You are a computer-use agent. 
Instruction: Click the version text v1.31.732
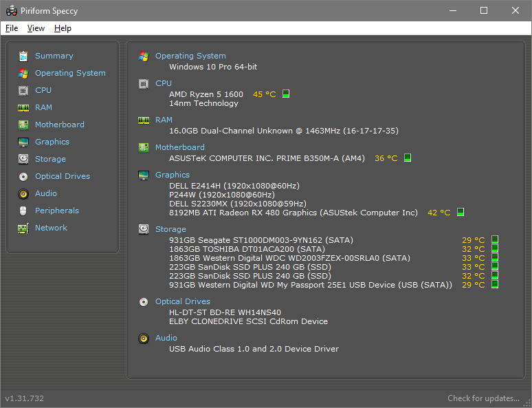[25, 398]
